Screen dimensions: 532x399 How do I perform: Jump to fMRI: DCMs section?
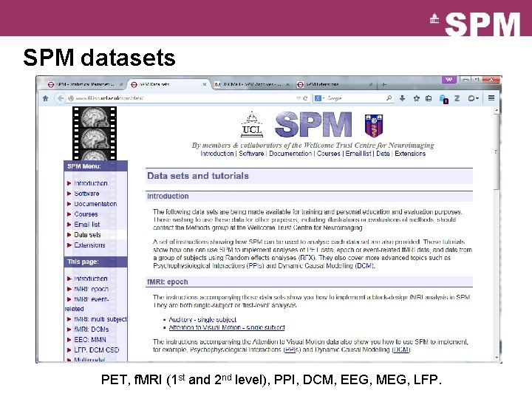click(x=92, y=330)
